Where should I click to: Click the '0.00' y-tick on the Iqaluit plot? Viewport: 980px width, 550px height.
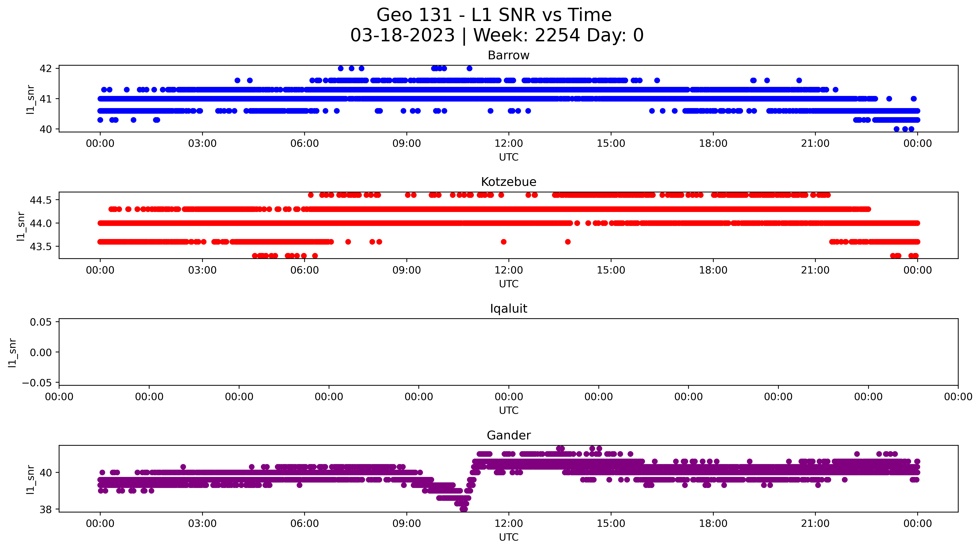[x=41, y=353]
